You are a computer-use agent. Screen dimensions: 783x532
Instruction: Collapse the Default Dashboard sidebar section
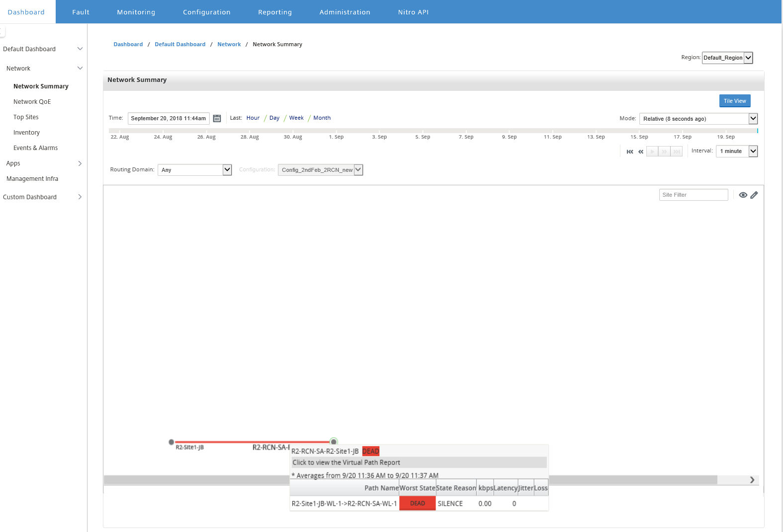(80, 49)
